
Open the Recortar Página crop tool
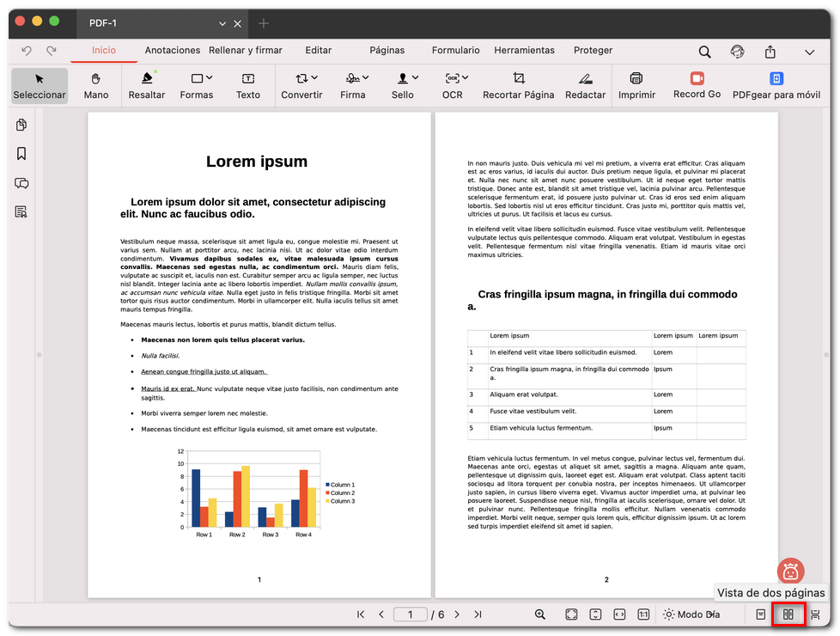click(518, 85)
